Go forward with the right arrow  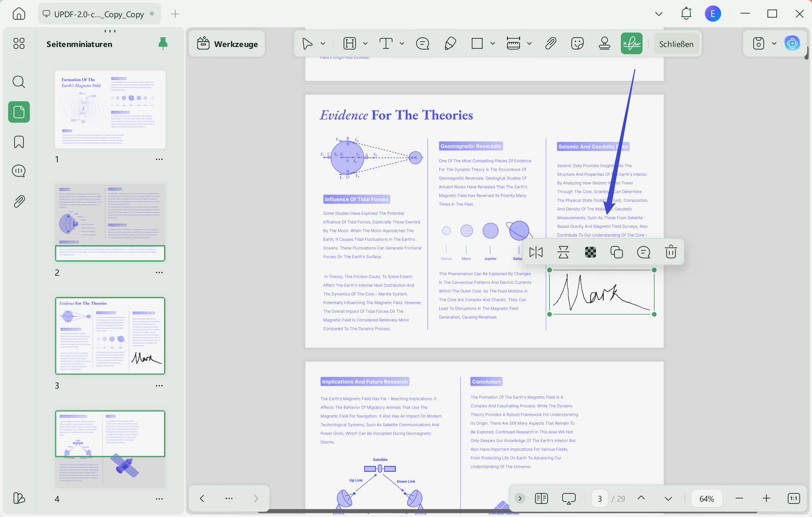point(256,498)
